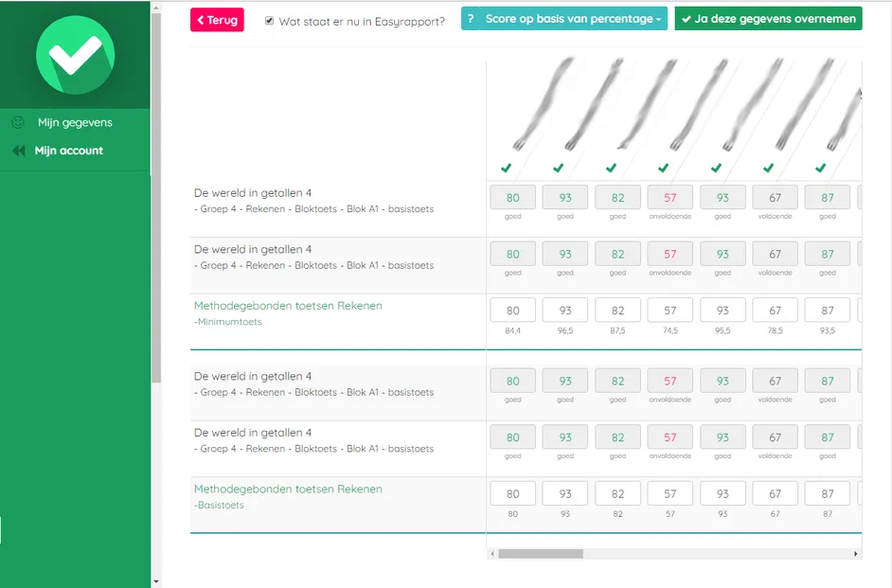Click the Minimumtoets score field showing 67
Screen dimensions: 892x588
click(x=775, y=311)
